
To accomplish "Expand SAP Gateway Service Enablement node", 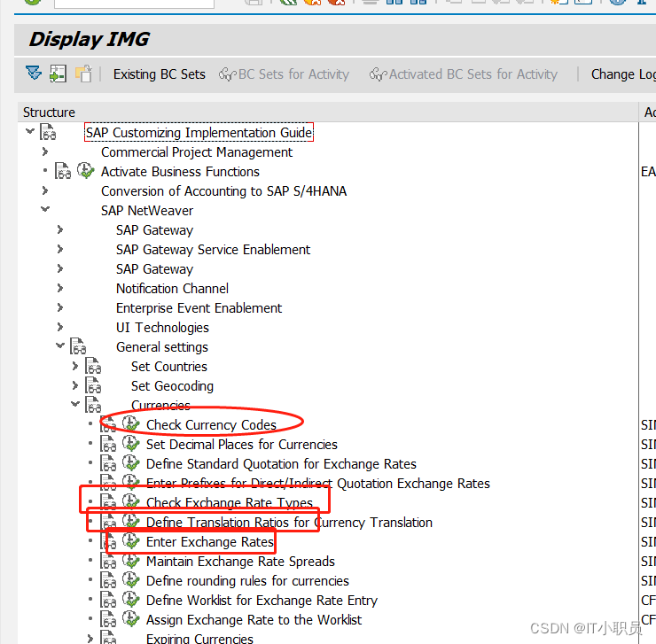I will [59, 249].
